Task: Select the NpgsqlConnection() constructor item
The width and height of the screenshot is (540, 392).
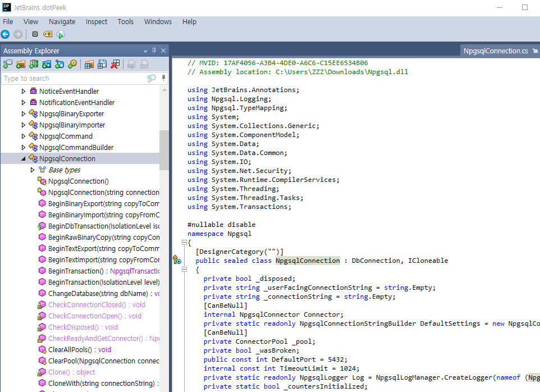Action: [x=79, y=181]
